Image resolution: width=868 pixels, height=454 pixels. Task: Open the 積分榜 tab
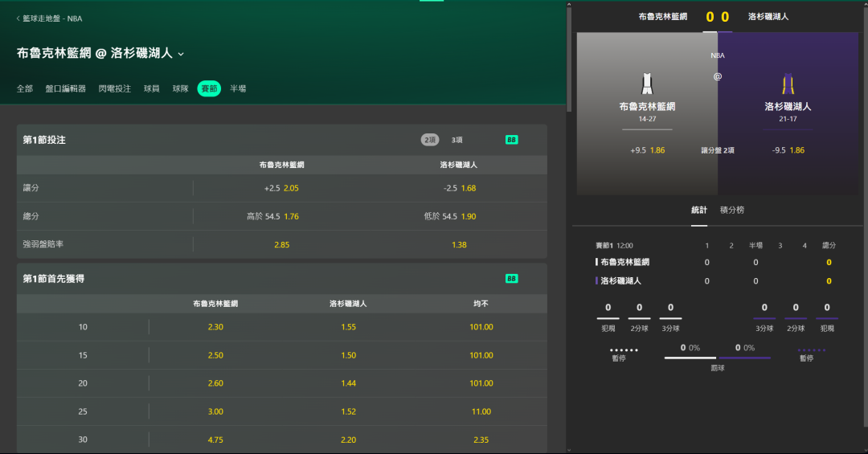[732, 210]
